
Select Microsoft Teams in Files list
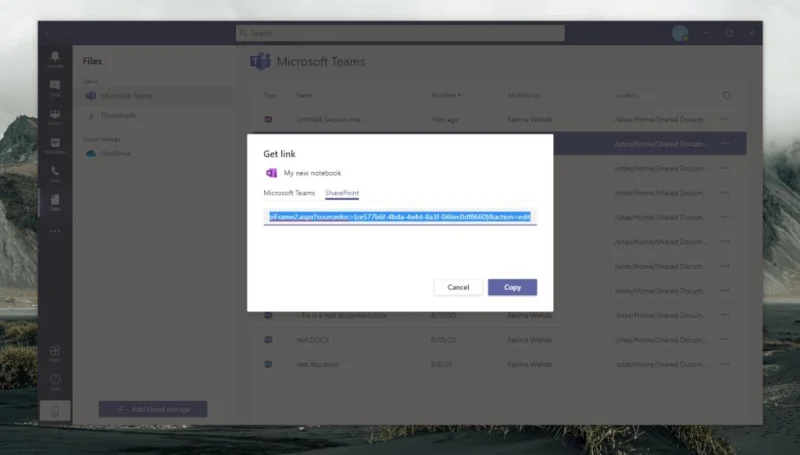[x=155, y=96]
